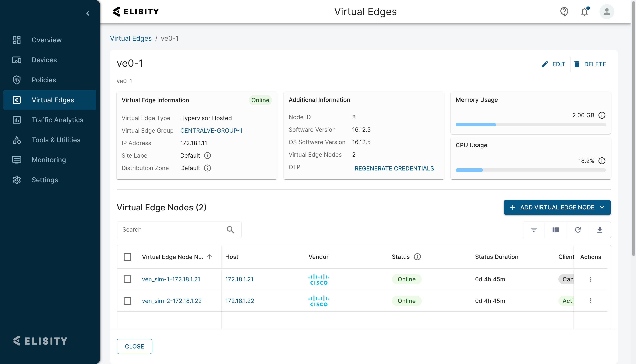Viewport: 636px width, 364px height.
Task: Click Regenerate Credentials
Action: 394,168
